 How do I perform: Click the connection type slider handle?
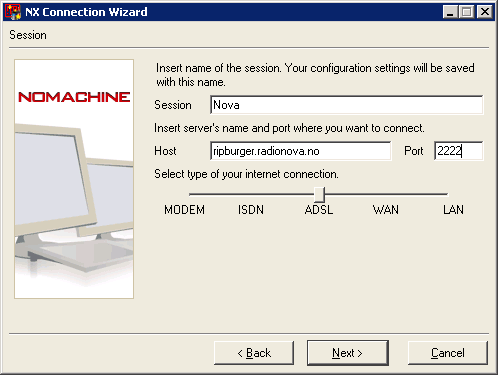[319, 194]
